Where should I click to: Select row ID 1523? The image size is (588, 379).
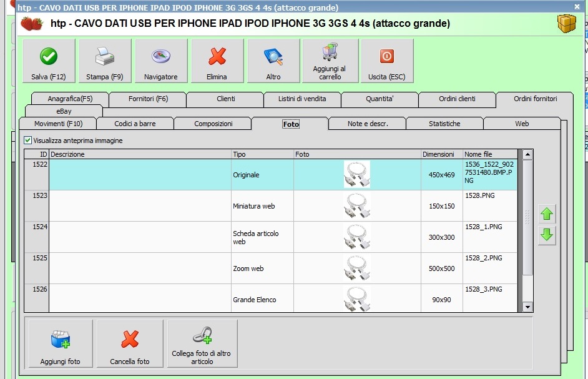coord(37,205)
